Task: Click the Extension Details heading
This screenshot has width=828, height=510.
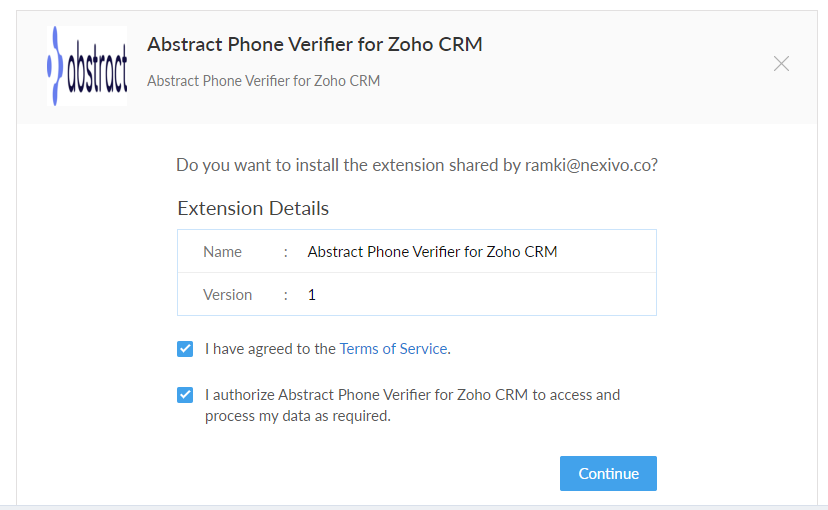Action: coord(253,209)
